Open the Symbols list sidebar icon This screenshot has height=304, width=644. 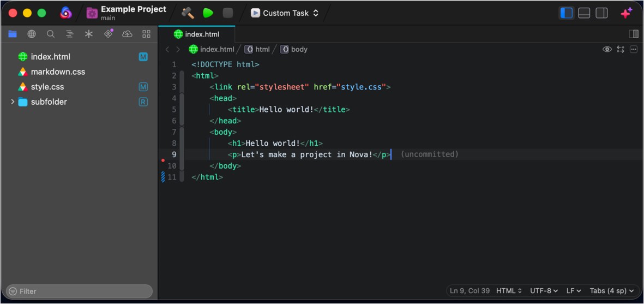coord(70,34)
